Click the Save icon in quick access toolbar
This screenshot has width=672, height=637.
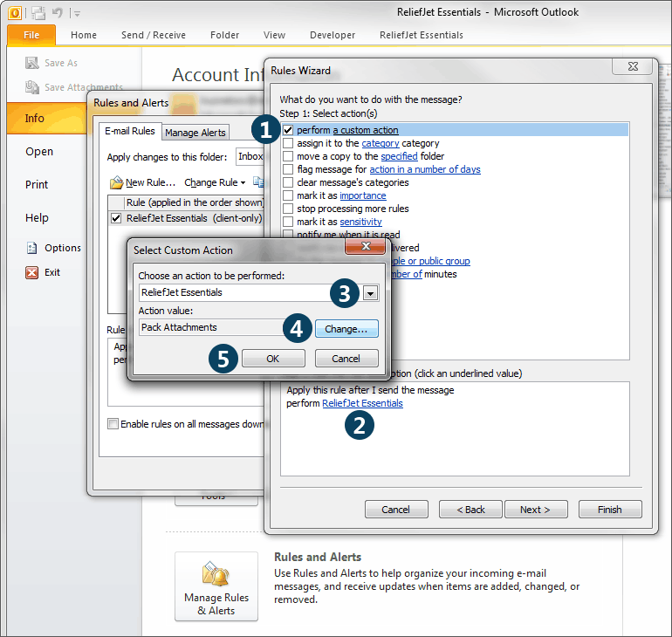pos(39,13)
